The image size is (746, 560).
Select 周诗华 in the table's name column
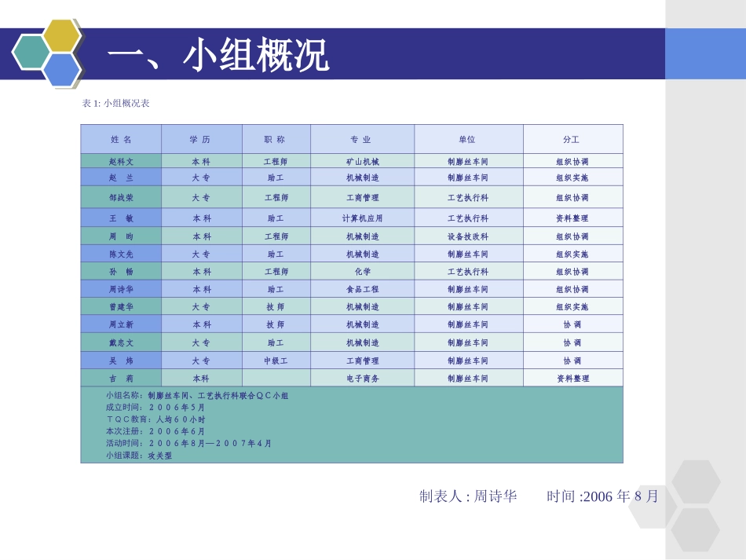click(121, 289)
